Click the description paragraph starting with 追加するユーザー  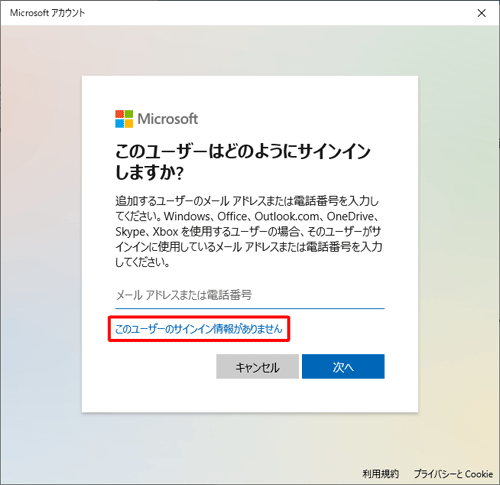coord(249,232)
